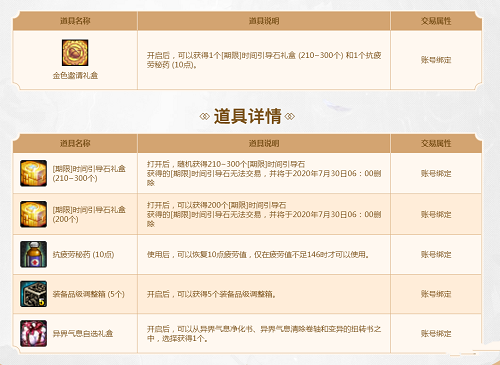Screen dimensions: 500x365
Task: Click the description 打开后，随机获得210-300个
Action: coord(264,173)
